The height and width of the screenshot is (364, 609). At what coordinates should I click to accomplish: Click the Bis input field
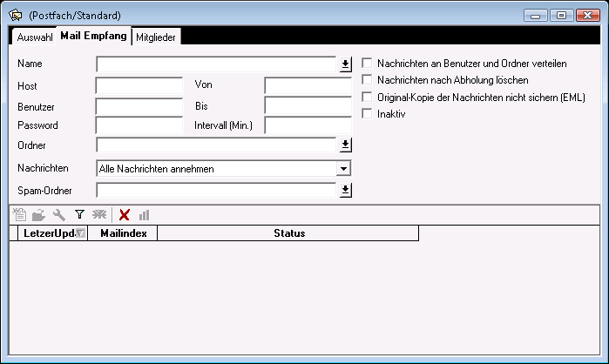click(x=308, y=105)
